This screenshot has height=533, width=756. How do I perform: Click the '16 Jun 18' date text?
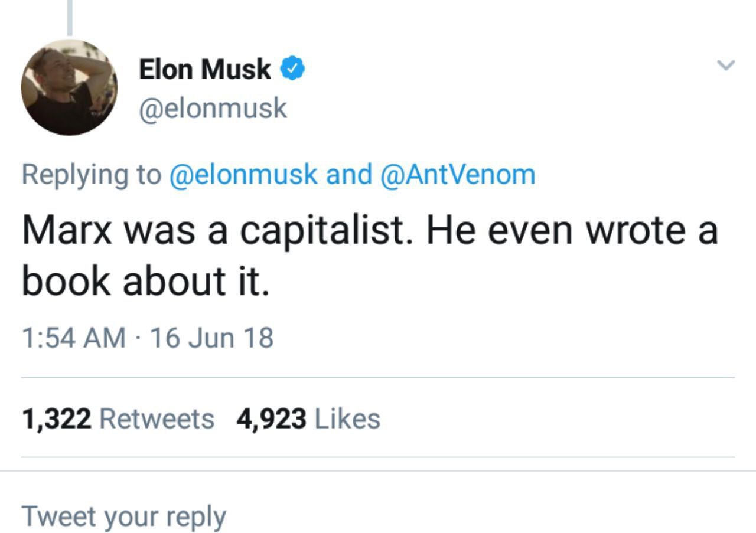click(212, 338)
